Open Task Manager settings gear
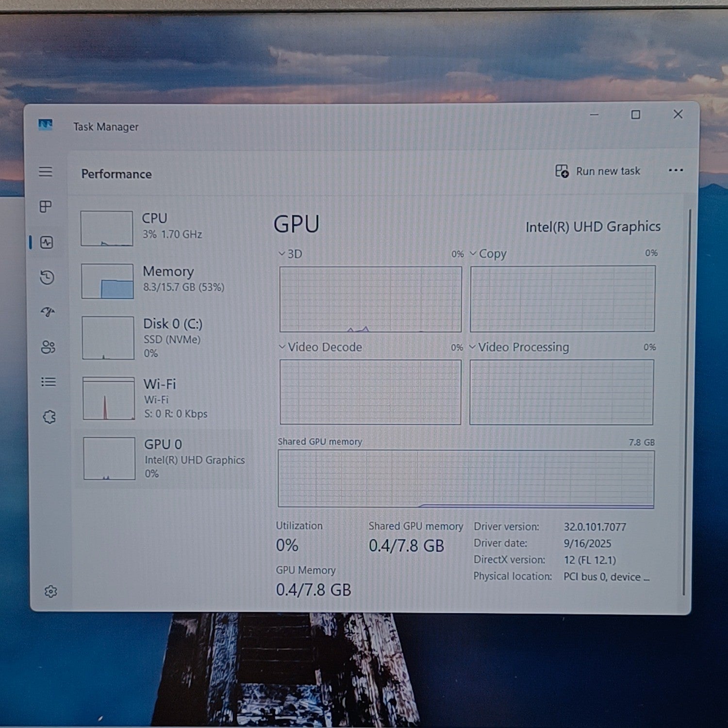The image size is (728, 728). pyautogui.click(x=51, y=591)
